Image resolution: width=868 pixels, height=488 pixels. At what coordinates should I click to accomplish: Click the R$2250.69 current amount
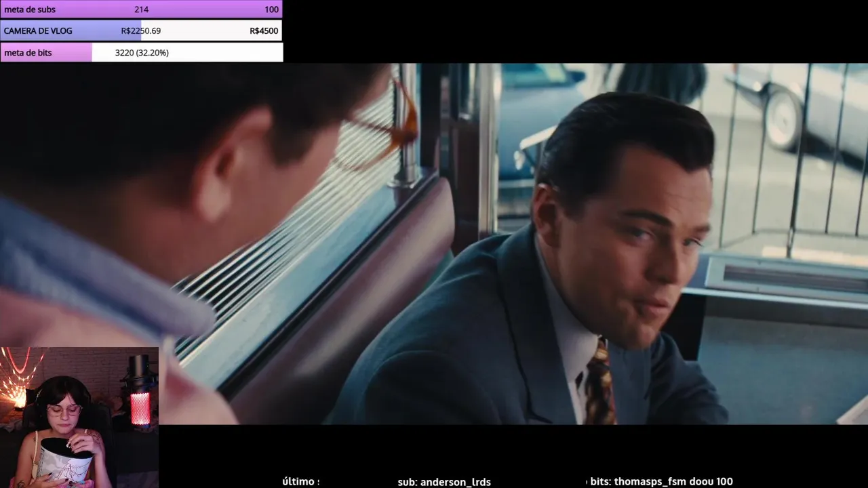[141, 31]
